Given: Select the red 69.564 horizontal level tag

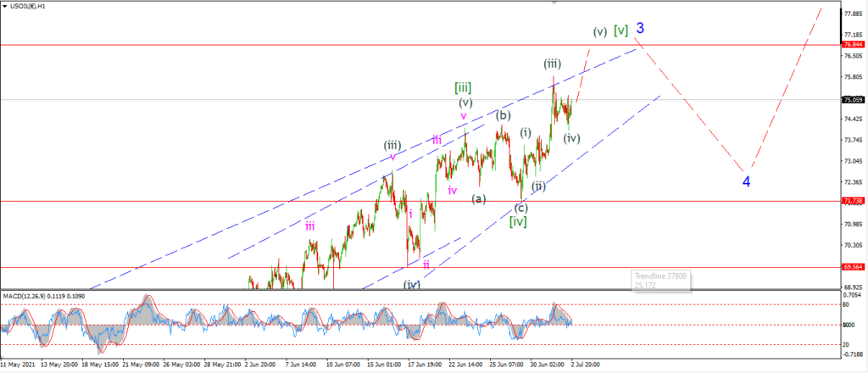Looking at the screenshot, I should tap(854, 267).
